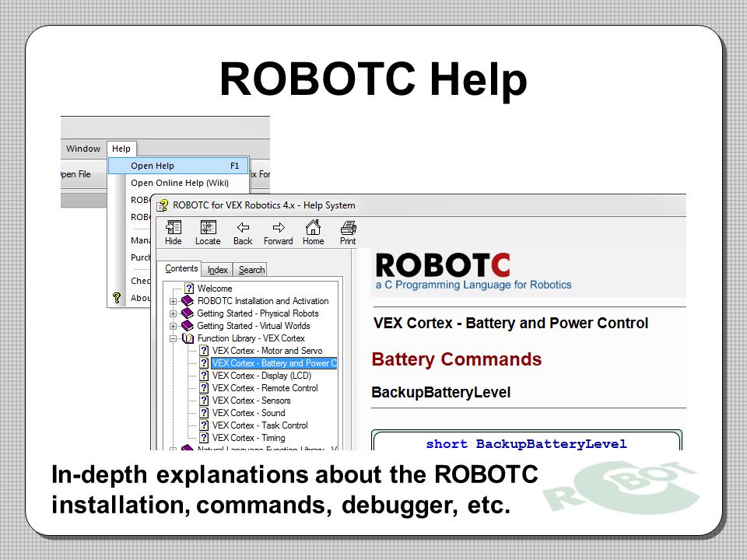Image resolution: width=747 pixels, height=560 pixels.
Task: Click the topic icon for VEX Cortex - Task Control
Action: click(x=204, y=425)
